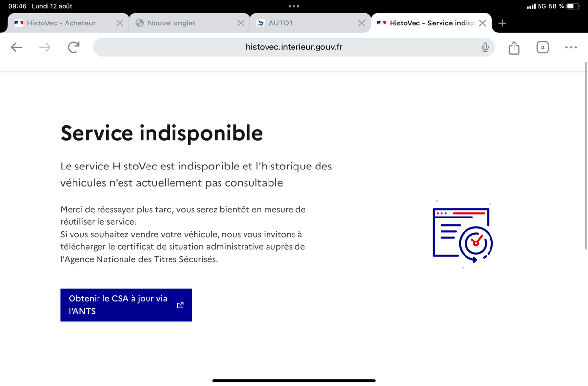
Task: Click the text 'Merci de réessayer plus tard'
Action: tap(116, 209)
